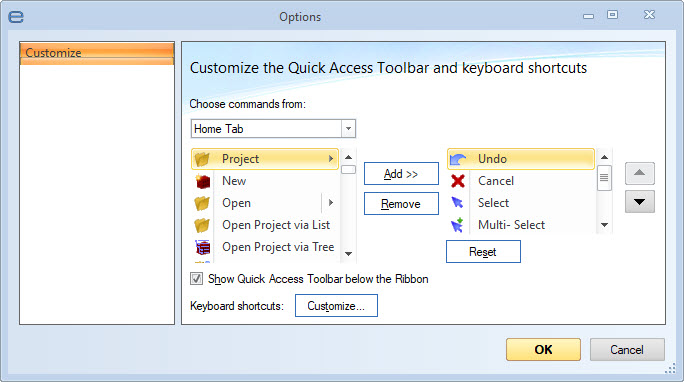Move selected command up with arrow button

[640, 174]
